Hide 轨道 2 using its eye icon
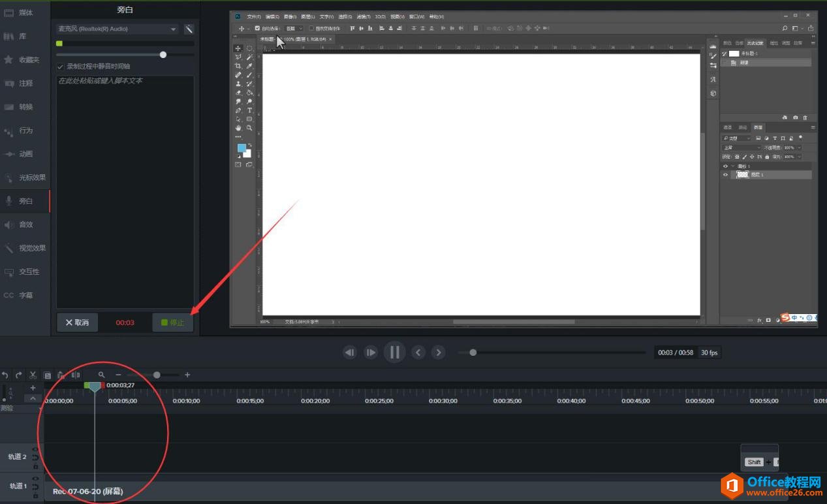The height and width of the screenshot is (504, 827). pos(35,450)
